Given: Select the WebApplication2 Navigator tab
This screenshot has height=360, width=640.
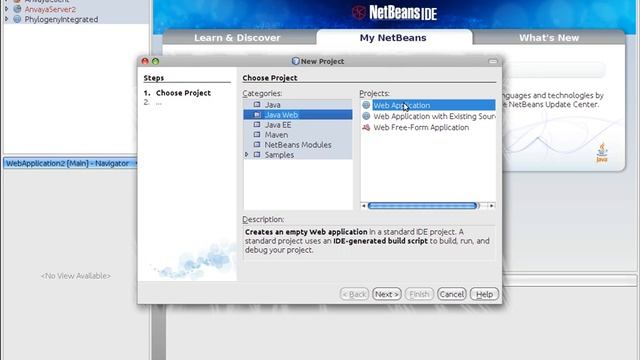Looking at the screenshot, I should coord(69,163).
